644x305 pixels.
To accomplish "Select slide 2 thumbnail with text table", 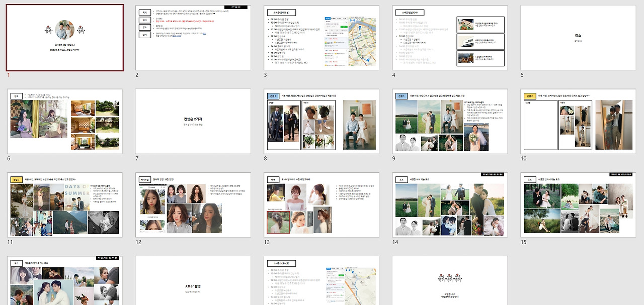I will (x=193, y=38).
